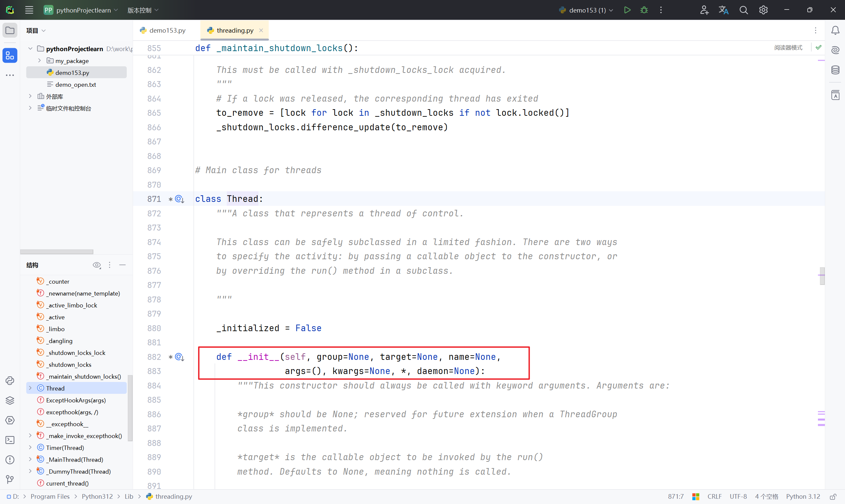Screen dimensions: 845x504
Task: Hide the Structure panel with minus
Action: pos(123,265)
